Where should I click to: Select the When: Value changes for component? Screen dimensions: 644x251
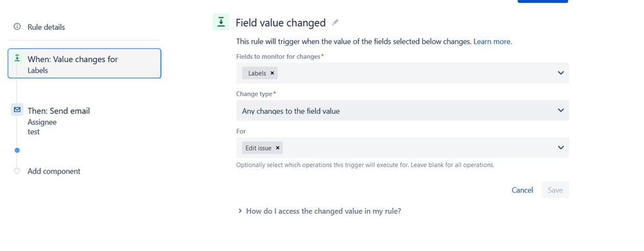84,63
